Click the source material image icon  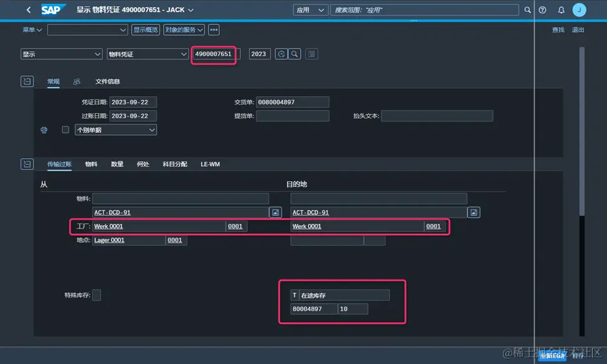pos(275,212)
